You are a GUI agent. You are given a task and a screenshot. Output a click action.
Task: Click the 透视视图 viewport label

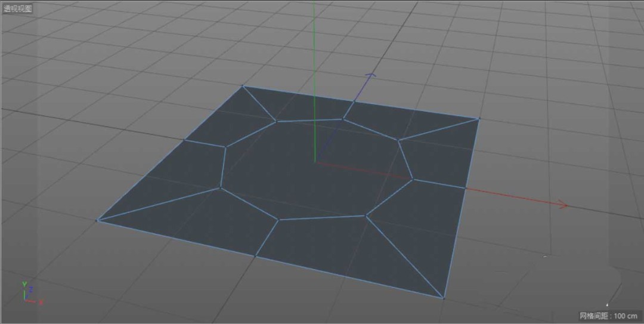(18, 9)
